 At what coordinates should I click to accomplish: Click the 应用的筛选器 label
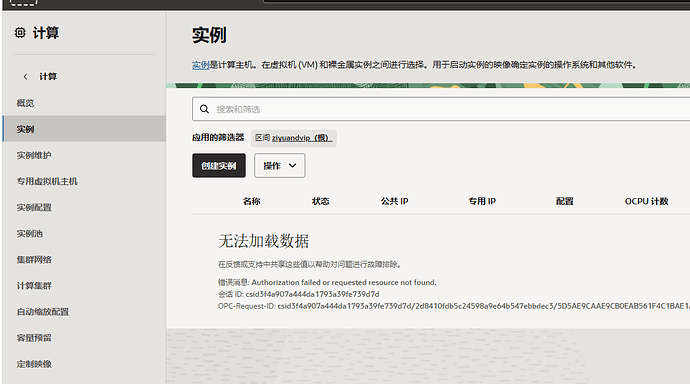[x=218, y=137]
